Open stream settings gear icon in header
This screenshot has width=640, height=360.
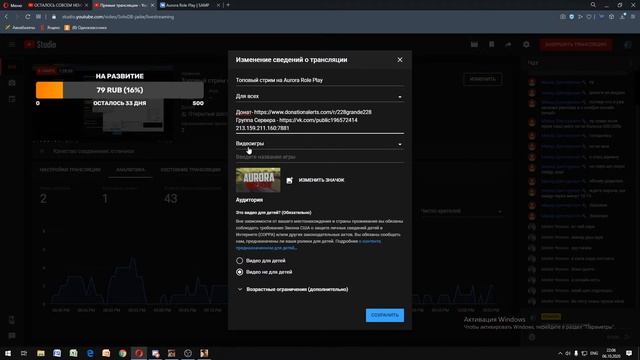tap(526, 44)
